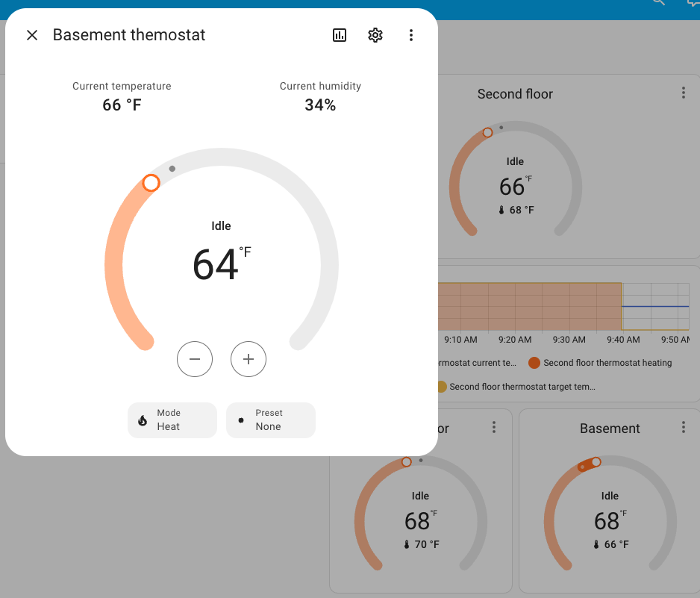Open the Basement card's three-dot menu
This screenshot has height=598, width=700.
(684, 426)
